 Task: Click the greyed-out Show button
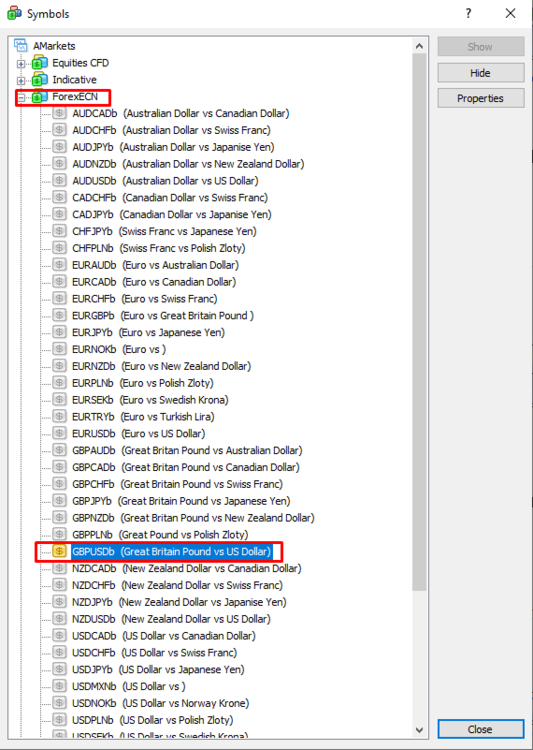[x=480, y=46]
